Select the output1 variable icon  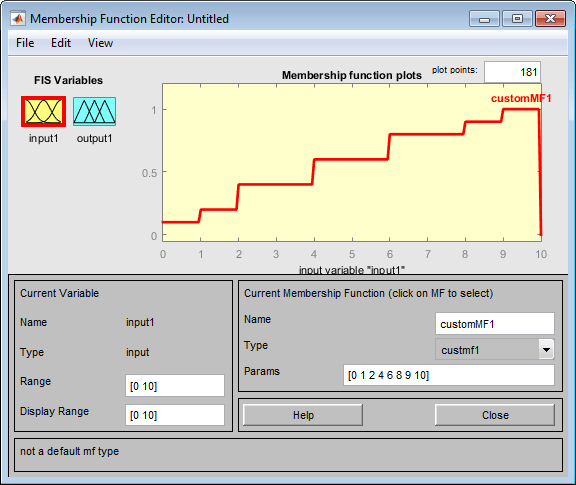[x=94, y=111]
